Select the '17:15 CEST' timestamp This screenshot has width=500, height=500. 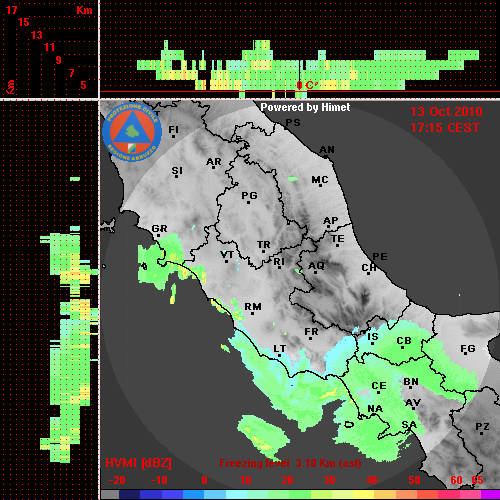[x=445, y=128]
